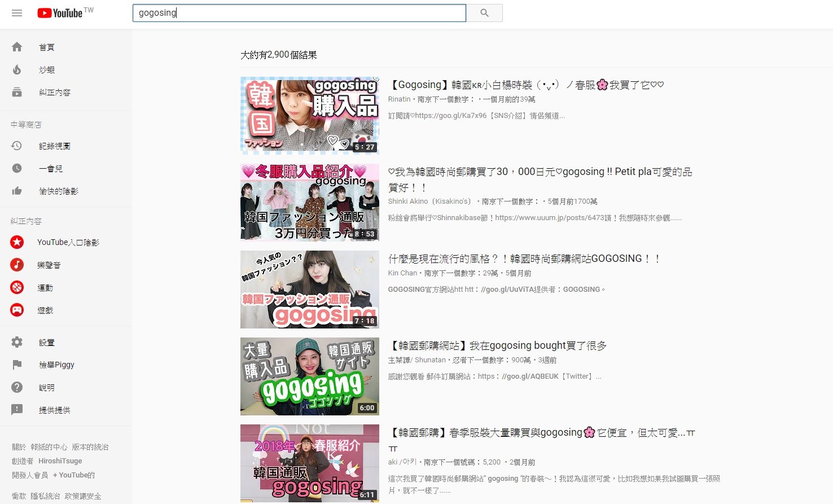Visit the Rinatin channel link
Viewport: 833px width, 504px height.
[399, 99]
